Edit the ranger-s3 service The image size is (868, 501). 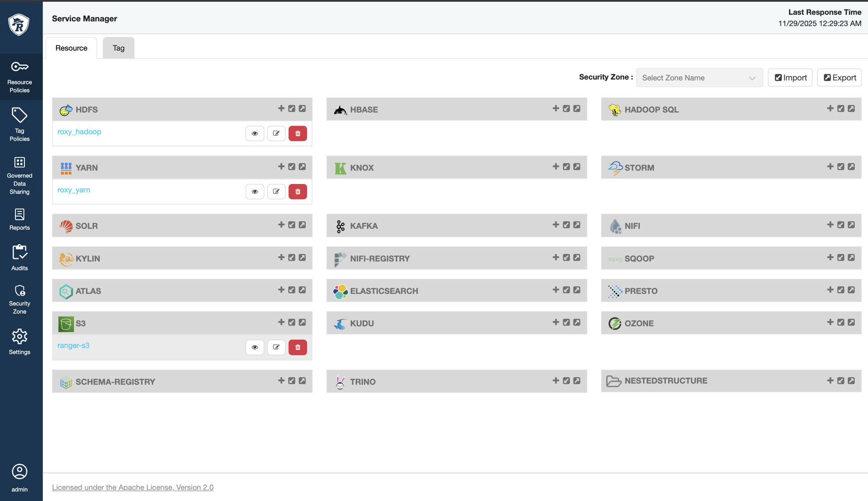click(276, 347)
